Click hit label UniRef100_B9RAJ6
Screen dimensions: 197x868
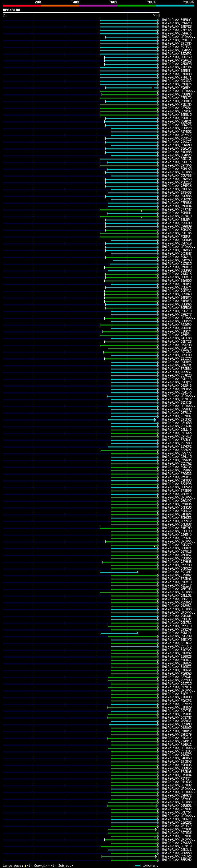click(176, 33)
